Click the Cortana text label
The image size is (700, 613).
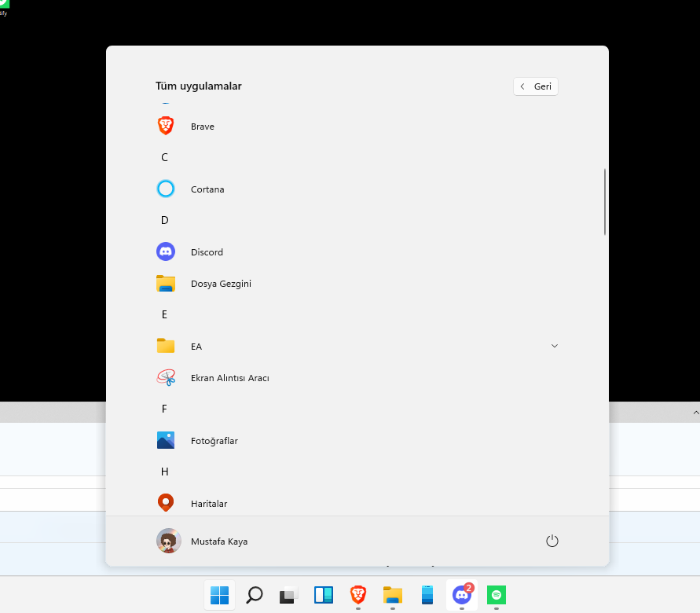[207, 189]
